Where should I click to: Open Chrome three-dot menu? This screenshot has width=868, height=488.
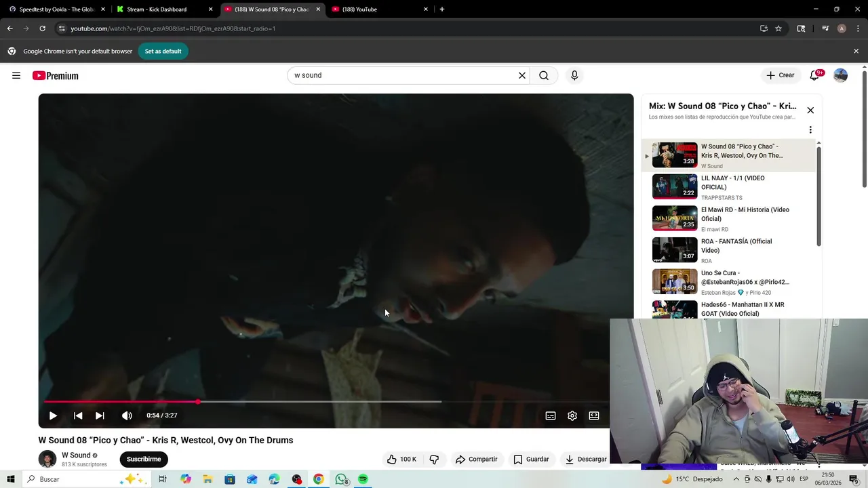857,28
